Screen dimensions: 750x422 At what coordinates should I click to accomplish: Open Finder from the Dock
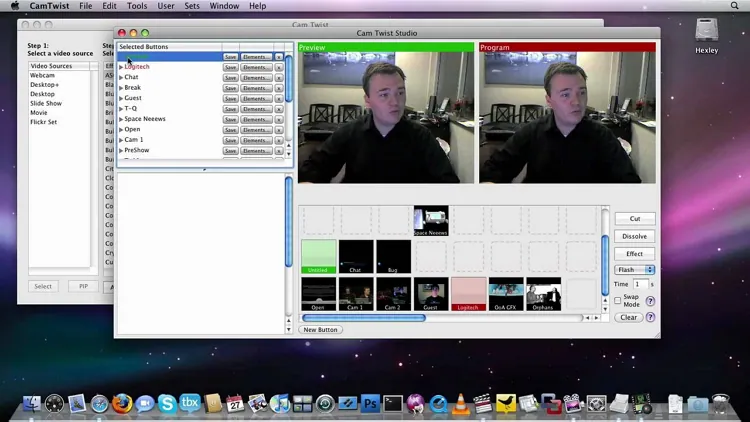click(32, 403)
